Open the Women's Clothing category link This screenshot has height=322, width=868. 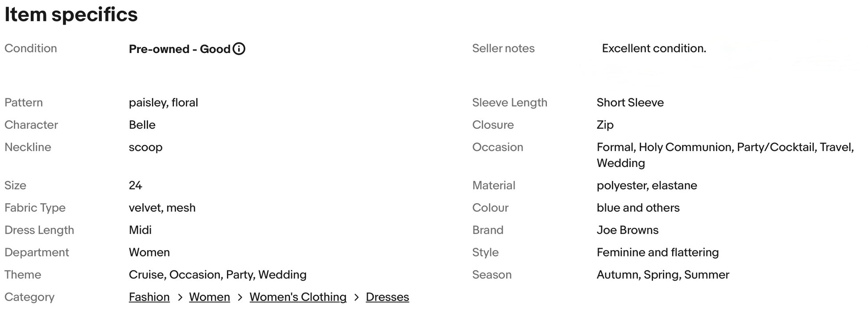[x=298, y=297]
